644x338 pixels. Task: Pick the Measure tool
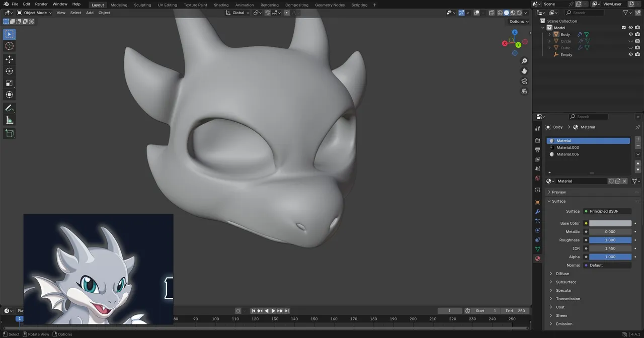tap(9, 120)
